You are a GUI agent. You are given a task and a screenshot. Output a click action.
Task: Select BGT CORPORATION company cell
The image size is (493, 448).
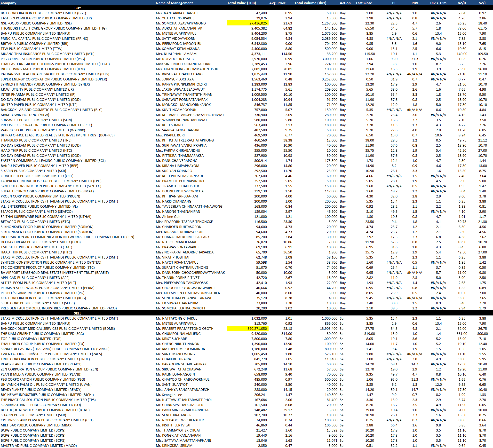click(43, 13)
